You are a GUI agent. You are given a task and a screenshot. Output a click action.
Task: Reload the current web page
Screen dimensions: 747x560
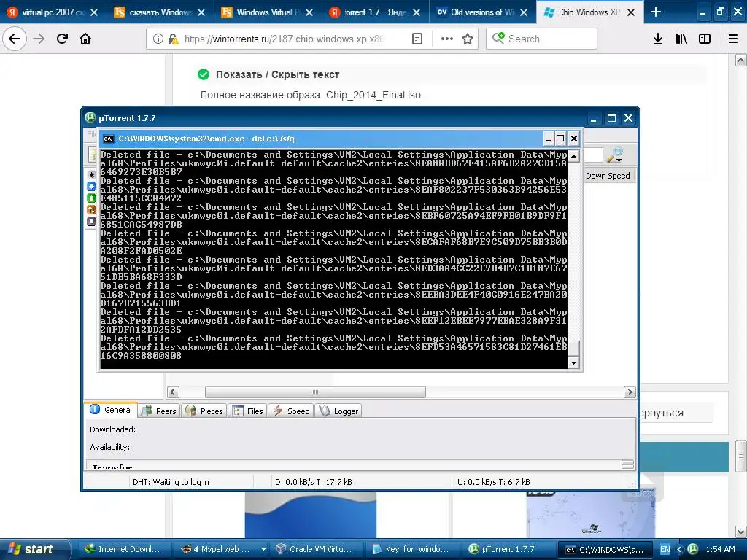(x=62, y=39)
